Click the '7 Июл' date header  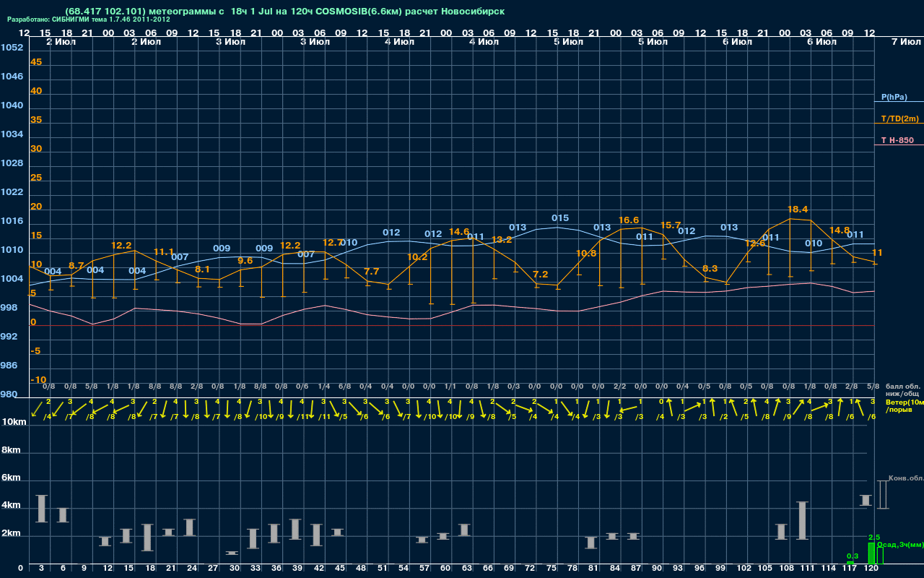905,42
